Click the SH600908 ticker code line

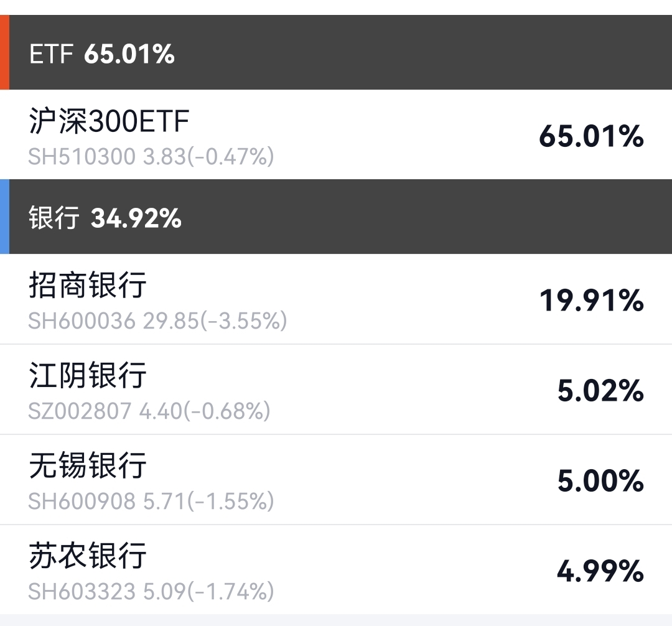click(x=151, y=501)
